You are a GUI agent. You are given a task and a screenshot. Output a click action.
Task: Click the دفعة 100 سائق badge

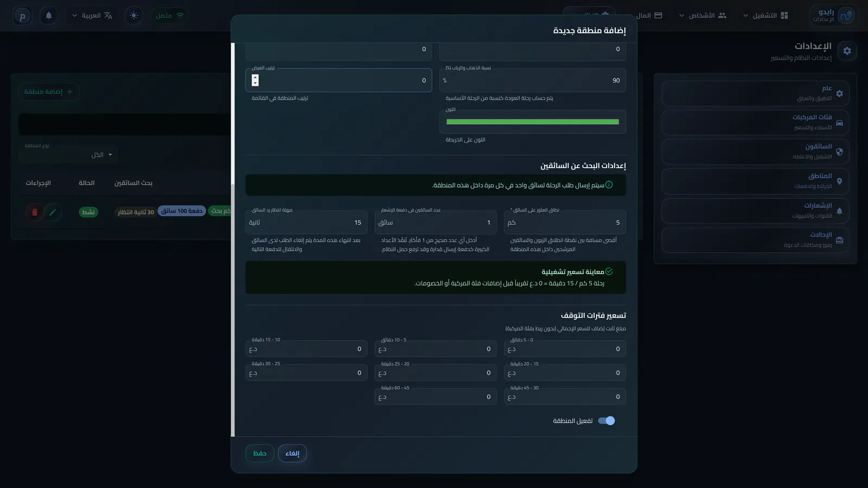[182, 211]
